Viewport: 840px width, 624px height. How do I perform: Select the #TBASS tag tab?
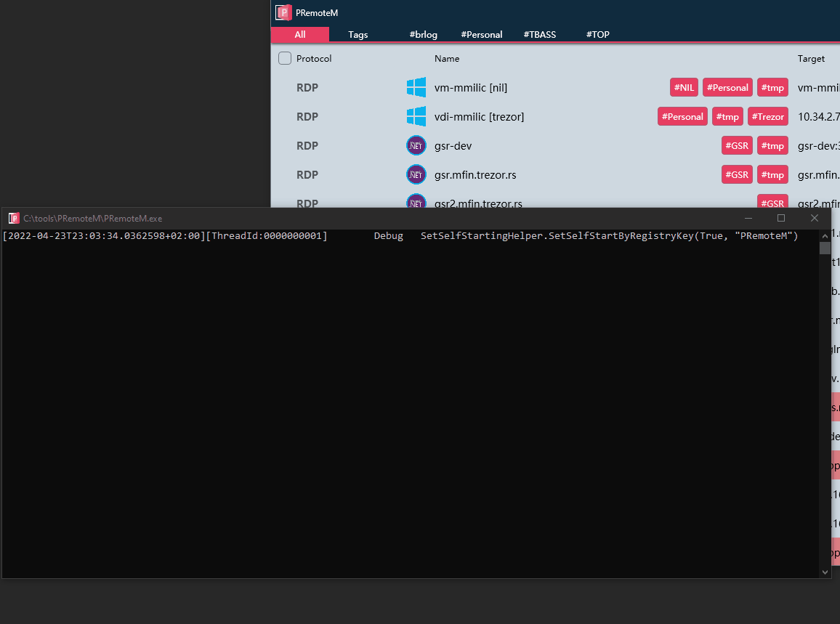click(539, 34)
